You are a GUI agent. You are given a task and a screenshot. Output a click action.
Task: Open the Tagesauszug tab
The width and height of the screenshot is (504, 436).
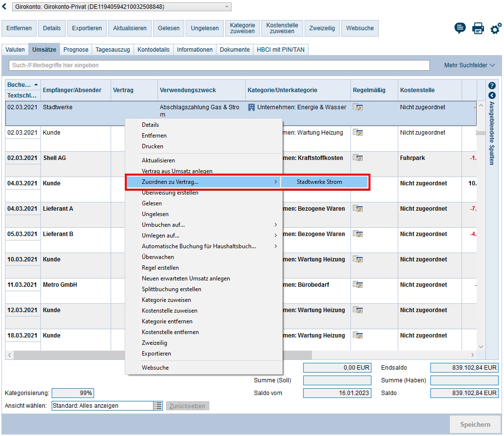point(113,50)
